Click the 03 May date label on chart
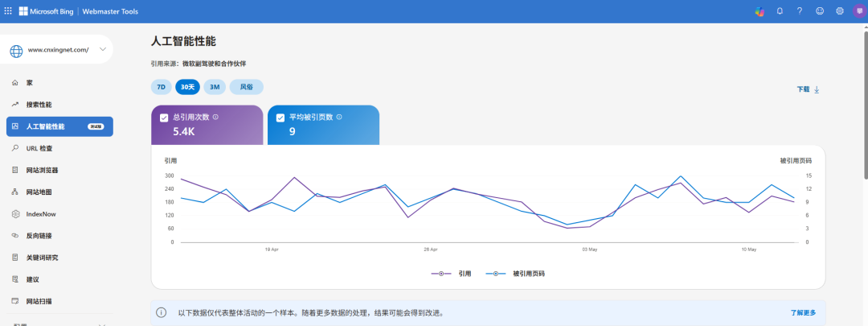 click(590, 250)
